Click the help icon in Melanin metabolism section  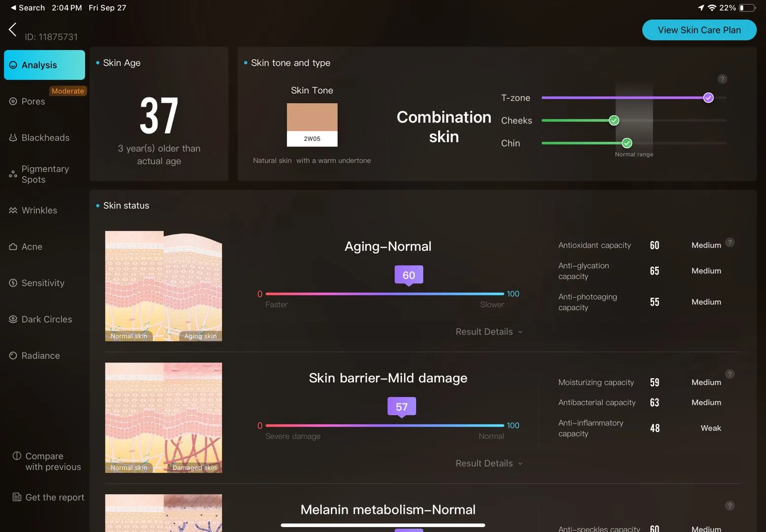tap(730, 506)
